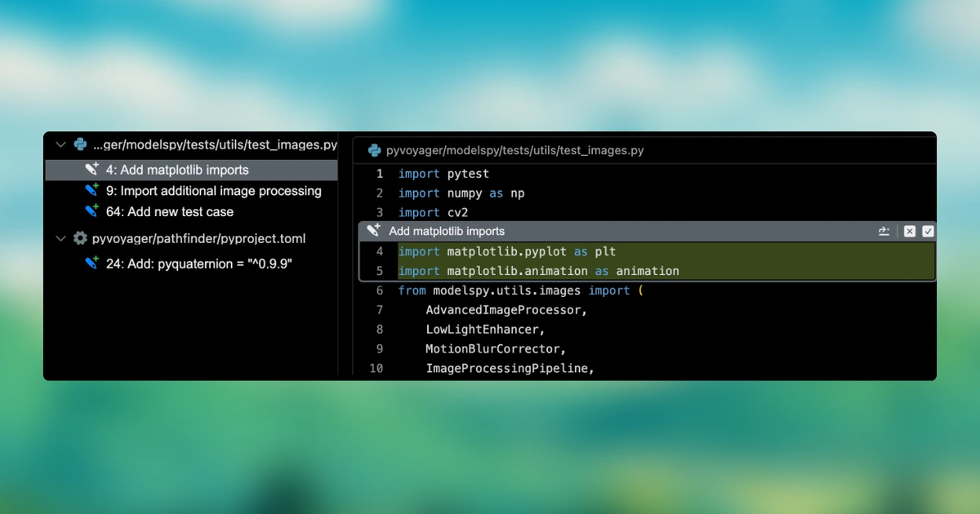Click 'import pytest' code line
The image size is (980, 514).
pos(443,174)
